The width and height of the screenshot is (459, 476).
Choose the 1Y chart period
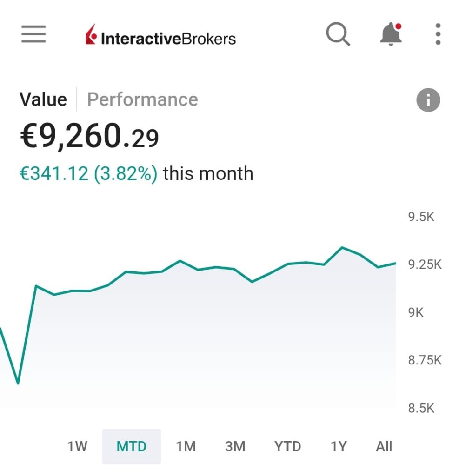[x=339, y=447]
